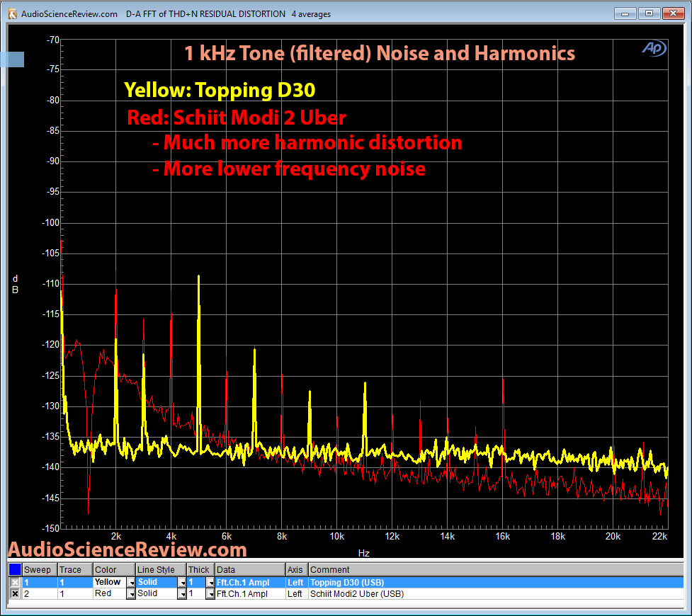Click the Axis column header
The width and height of the screenshot is (692, 616).
[x=297, y=570]
